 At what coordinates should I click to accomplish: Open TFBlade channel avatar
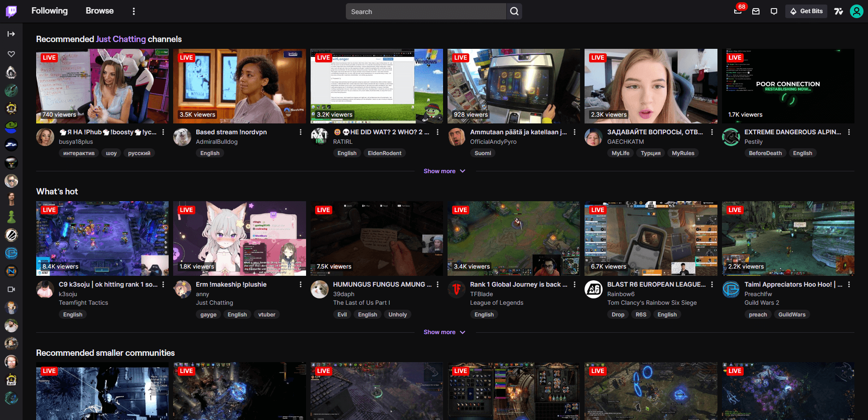[457, 289]
